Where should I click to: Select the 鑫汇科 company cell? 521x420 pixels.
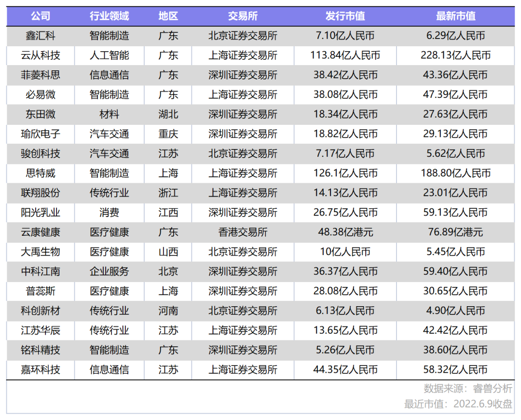click(x=41, y=36)
